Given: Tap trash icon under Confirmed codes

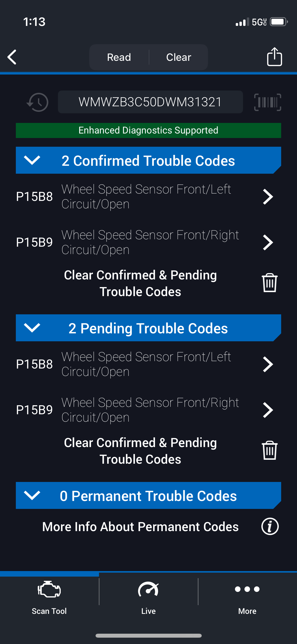Looking at the screenshot, I should click(269, 283).
